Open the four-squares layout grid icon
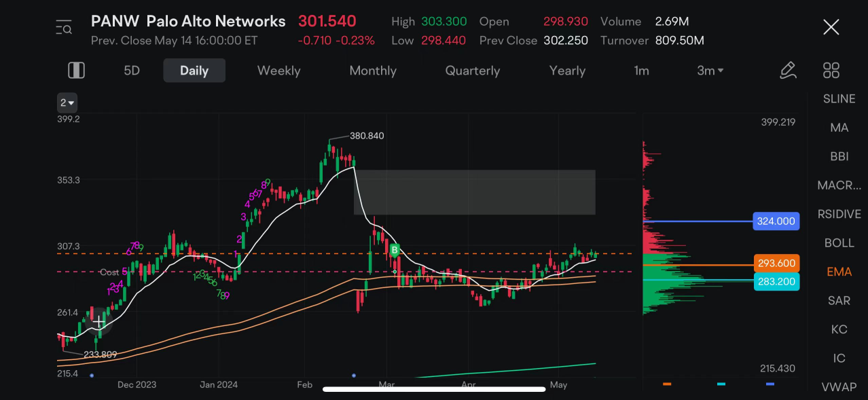 [x=831, y=70]
